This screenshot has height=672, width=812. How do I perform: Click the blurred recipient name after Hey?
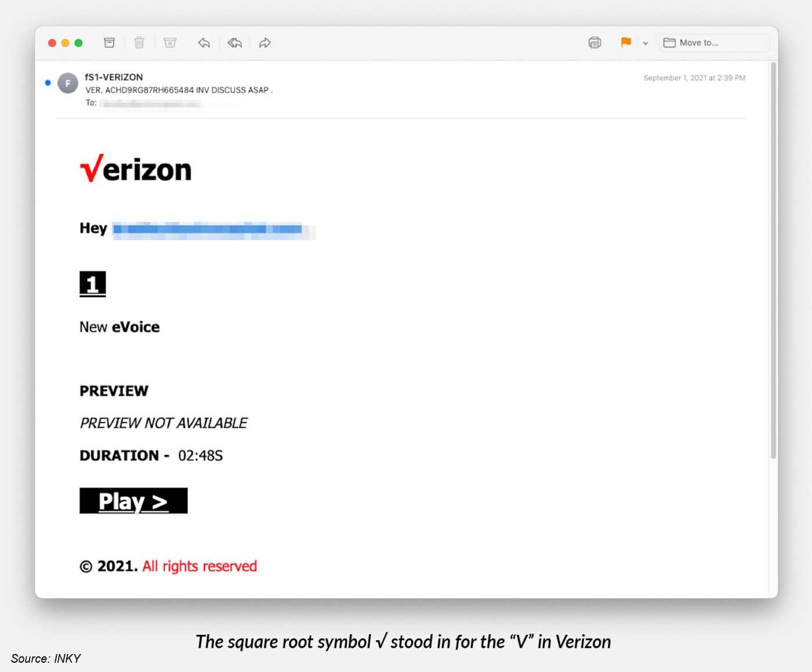point(214,230)
